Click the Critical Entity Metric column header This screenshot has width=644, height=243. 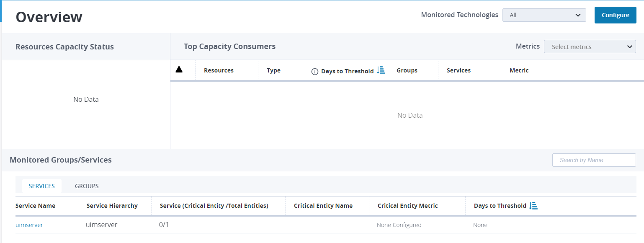[407, 206]
